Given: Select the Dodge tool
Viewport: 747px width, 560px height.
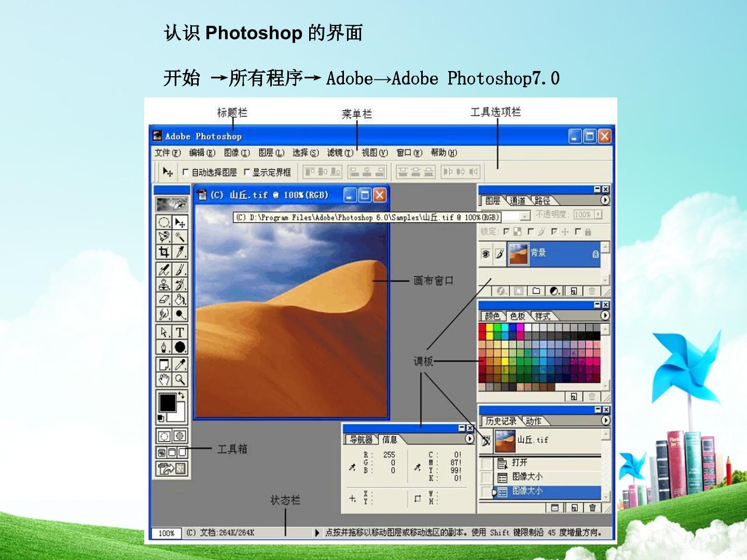Looking at the screenshot, I should [x=180, y=314].
